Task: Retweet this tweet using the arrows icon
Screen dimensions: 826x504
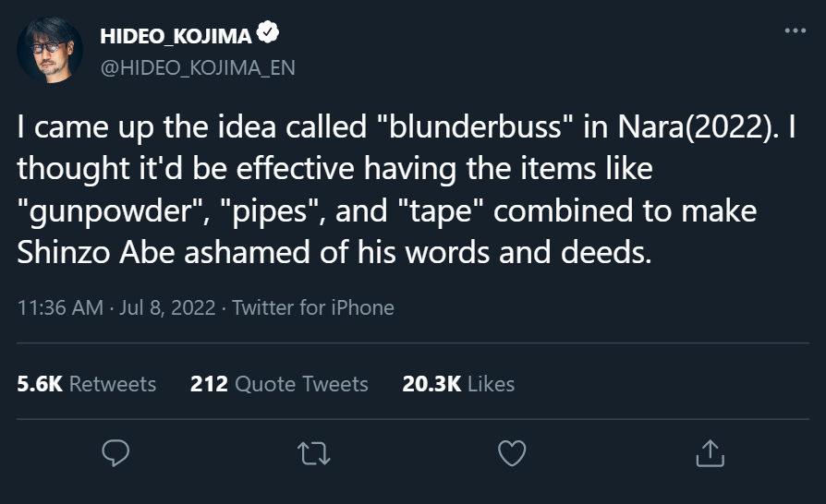Action: click(x=314, y=453)
